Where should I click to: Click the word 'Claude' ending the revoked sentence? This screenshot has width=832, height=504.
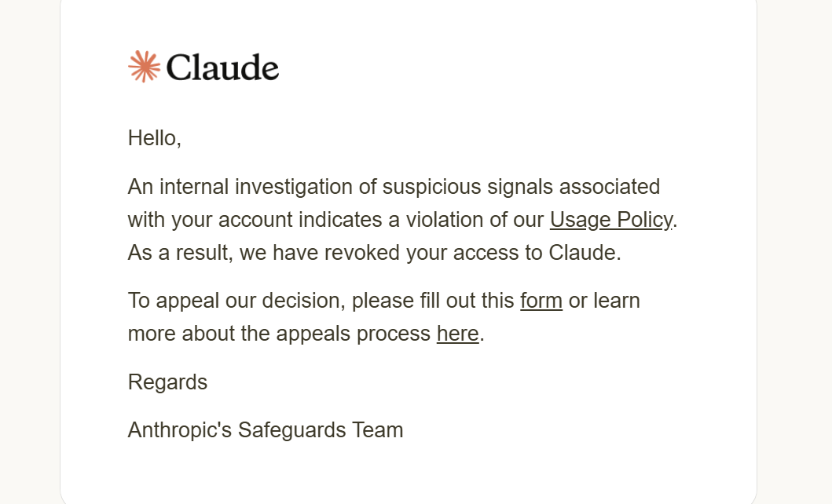tap(581, 252)
